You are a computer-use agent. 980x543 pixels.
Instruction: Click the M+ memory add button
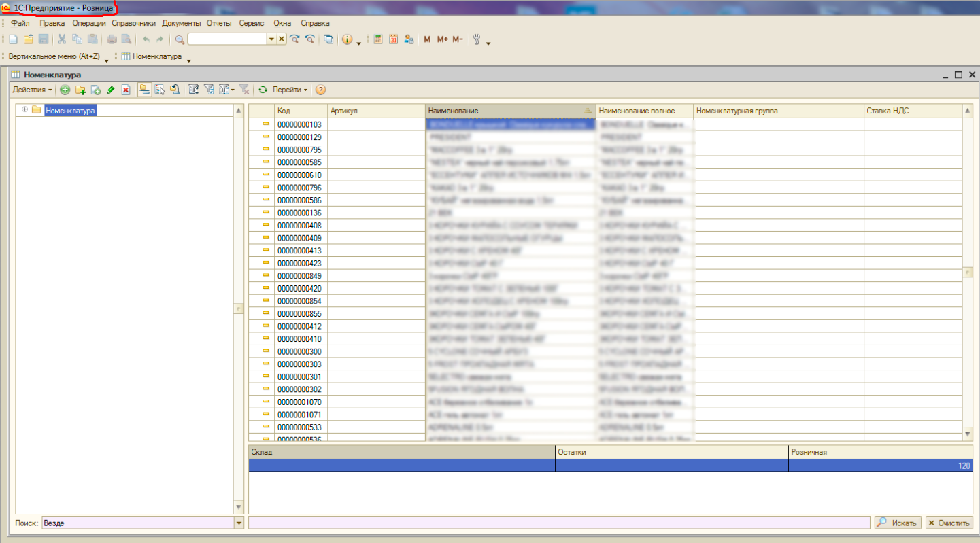[443, 39]
